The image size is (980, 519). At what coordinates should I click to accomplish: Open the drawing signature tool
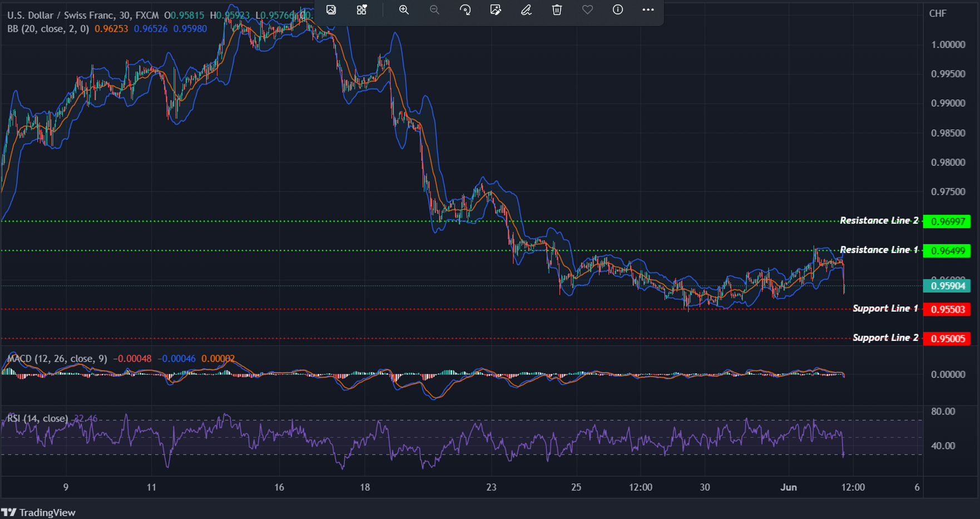[x=526, y=9]
